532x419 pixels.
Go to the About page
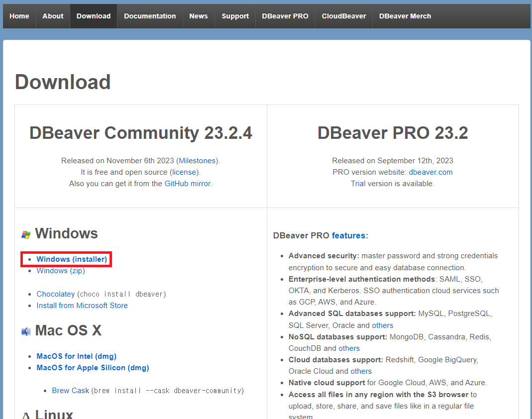53,16
